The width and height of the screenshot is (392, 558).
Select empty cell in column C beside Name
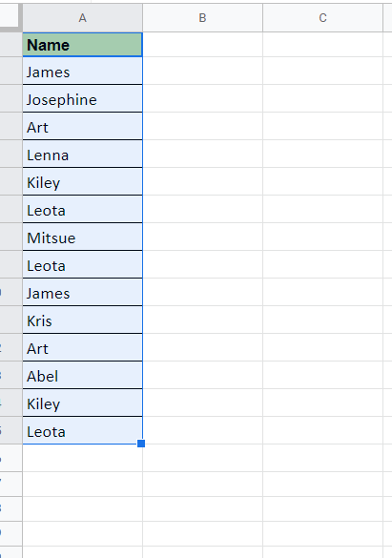322,45
